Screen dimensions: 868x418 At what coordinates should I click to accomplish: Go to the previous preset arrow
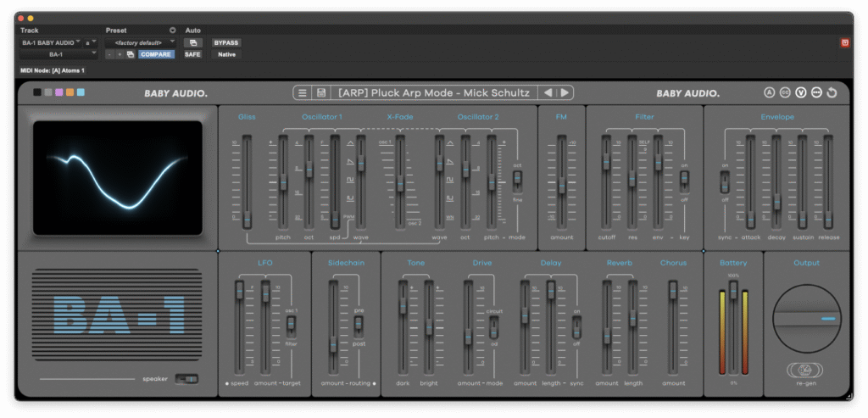tap(548, 93)
